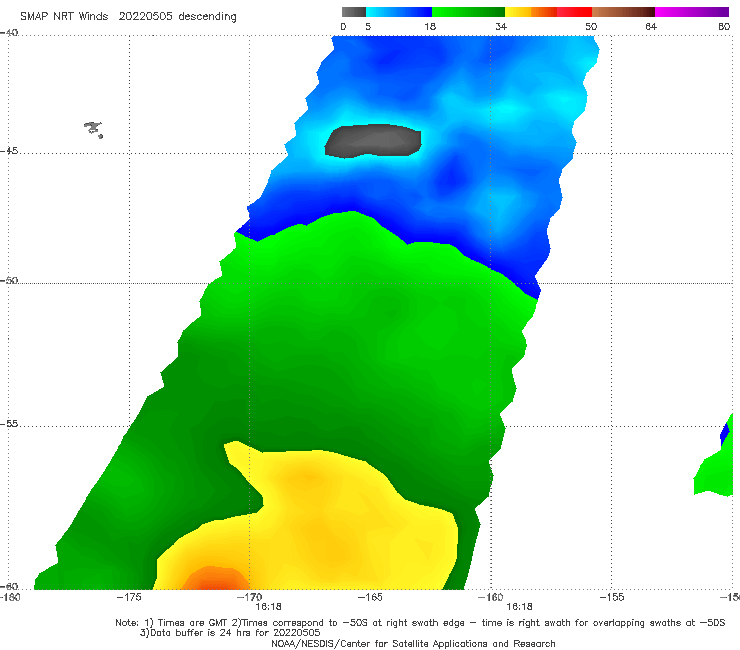Screen dimensions: 740x650
Task: Click the cyan-to-blue segment of the color bar
Action: pyautogui.click(x=399, y=12)
